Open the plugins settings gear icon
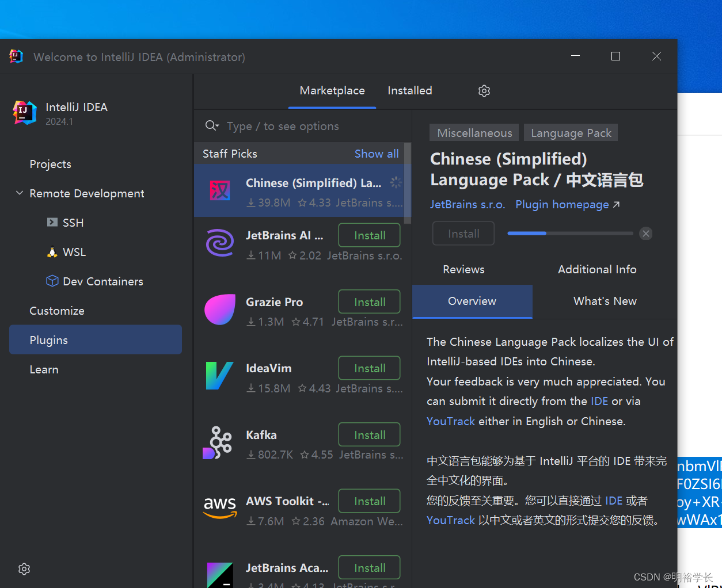This screenshot has height=588, width=722. [x=484, y=91]
